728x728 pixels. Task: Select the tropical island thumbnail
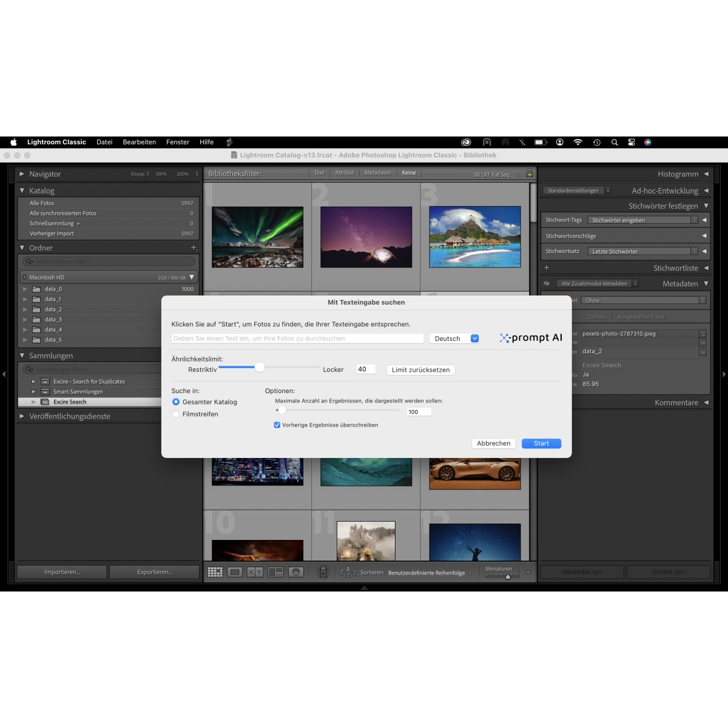coord(475,237)
